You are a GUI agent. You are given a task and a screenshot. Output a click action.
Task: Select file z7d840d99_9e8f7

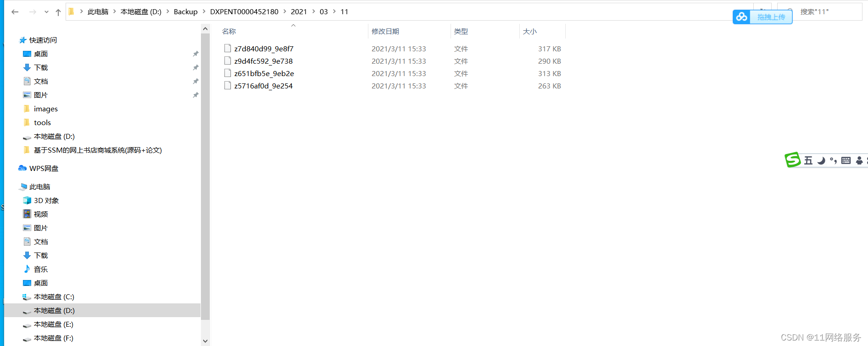click(x=264, y=49)
